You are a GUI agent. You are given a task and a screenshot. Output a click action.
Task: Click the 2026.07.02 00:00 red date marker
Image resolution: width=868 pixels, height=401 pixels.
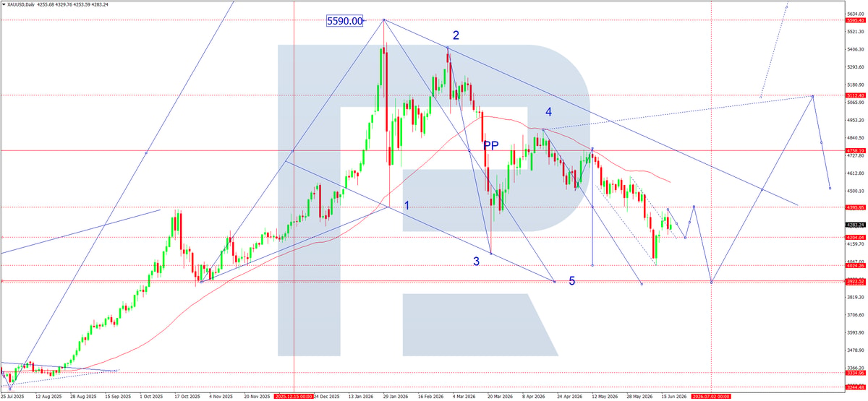pyautogui.click(x=711, y=397)
